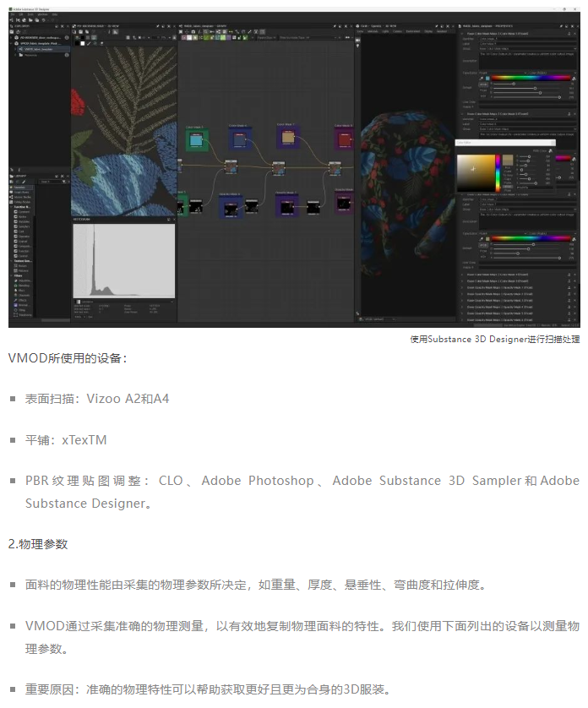Select the dark blue Color Mask 4 node
The height and width of the screenshot is (708, 588).
coord(240,139)
